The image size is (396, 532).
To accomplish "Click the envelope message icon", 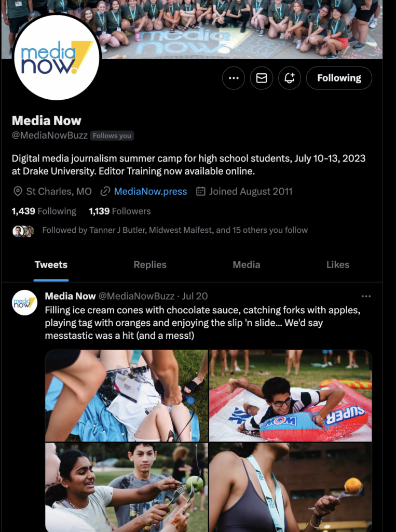I will tap(262, 78).
